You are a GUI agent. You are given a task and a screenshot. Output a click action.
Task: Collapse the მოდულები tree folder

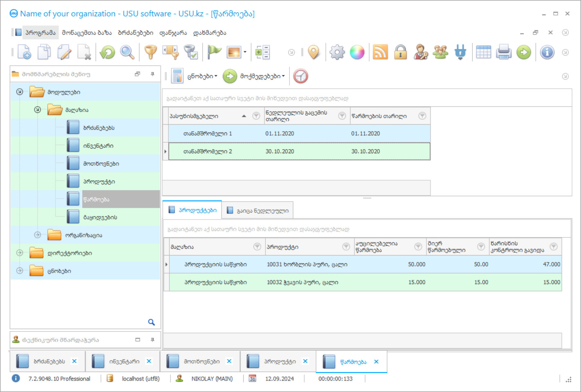point(20,92)
